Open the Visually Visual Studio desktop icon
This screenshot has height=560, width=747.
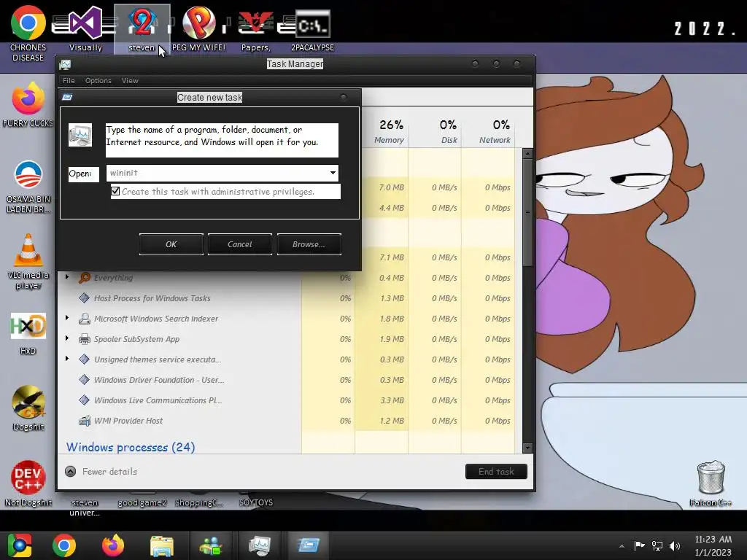[x=85, y=28]
